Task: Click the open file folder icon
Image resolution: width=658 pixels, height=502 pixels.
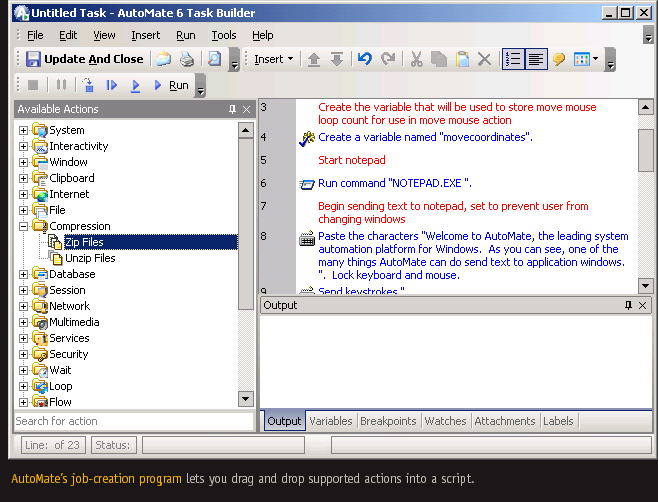Action: (163, 59)
